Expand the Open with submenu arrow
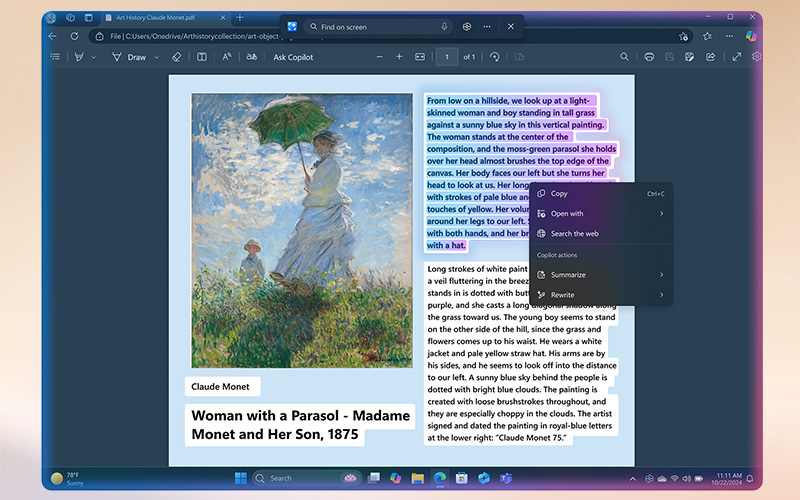 point(662,213)
